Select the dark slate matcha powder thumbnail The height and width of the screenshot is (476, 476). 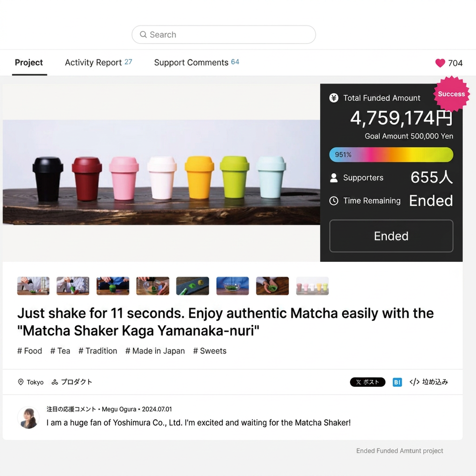pyautogui.click(x=192, y=286)
